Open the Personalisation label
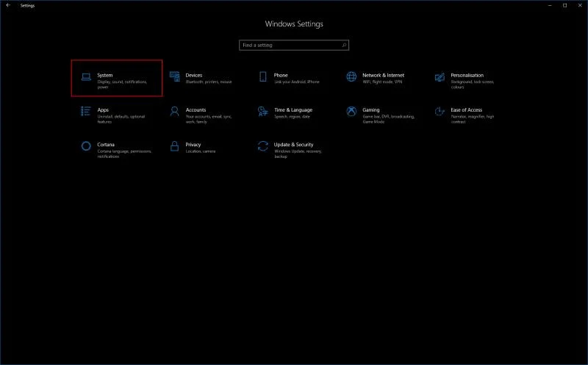This screenshot has height=365, width=588. tap(467, 76)
